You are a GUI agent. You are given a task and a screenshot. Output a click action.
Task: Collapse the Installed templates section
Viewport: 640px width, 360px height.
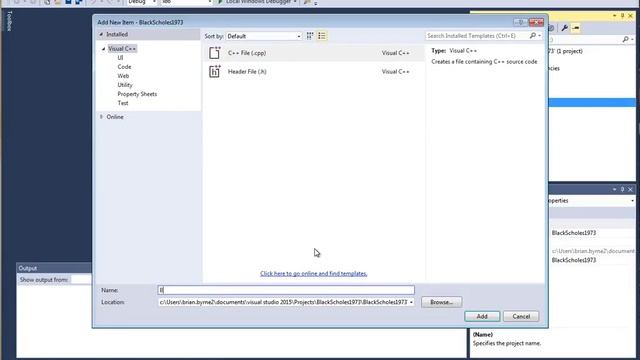tap(101, 34)
